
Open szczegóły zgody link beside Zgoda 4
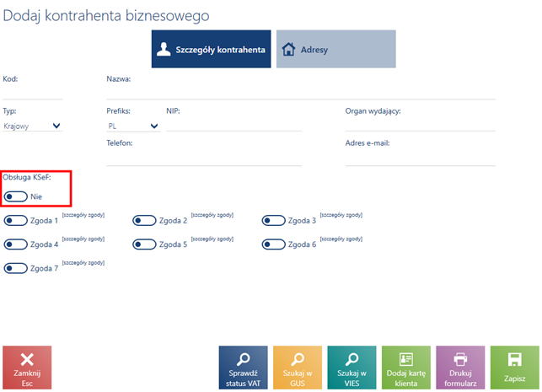83,239
